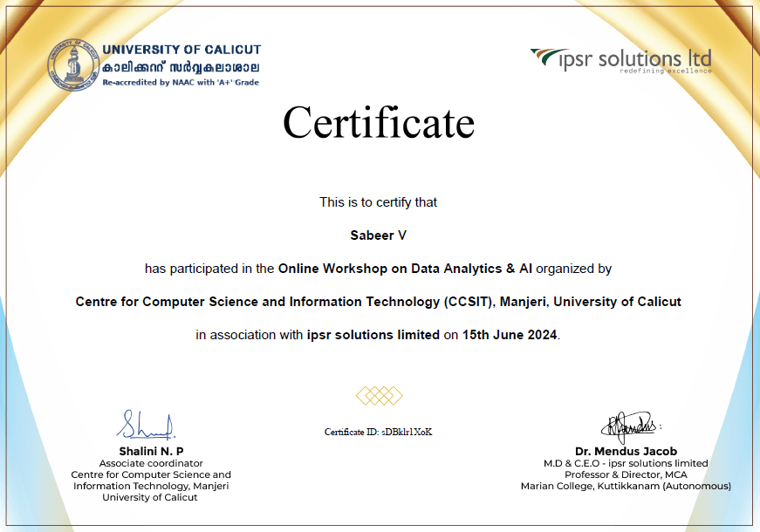Click the recipient name "Sabeer V"
This screenshot has height=532, width=760.
(x=378, y=235)
